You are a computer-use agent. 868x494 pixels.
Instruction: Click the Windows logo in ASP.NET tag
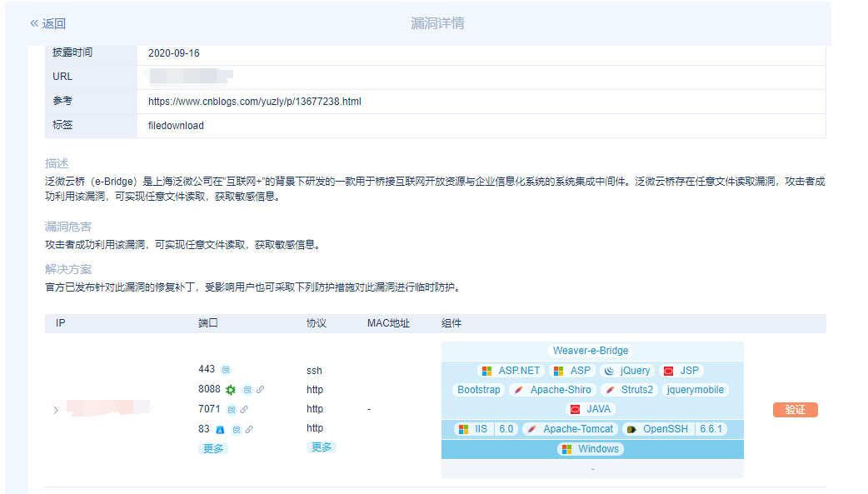point(486,371)
